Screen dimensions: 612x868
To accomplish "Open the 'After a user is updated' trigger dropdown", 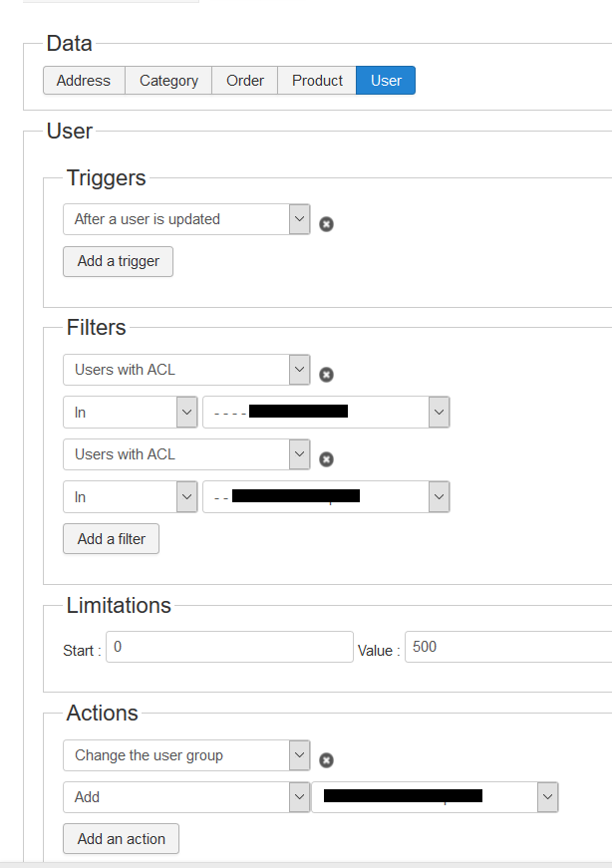I will (x=186, y=219).
